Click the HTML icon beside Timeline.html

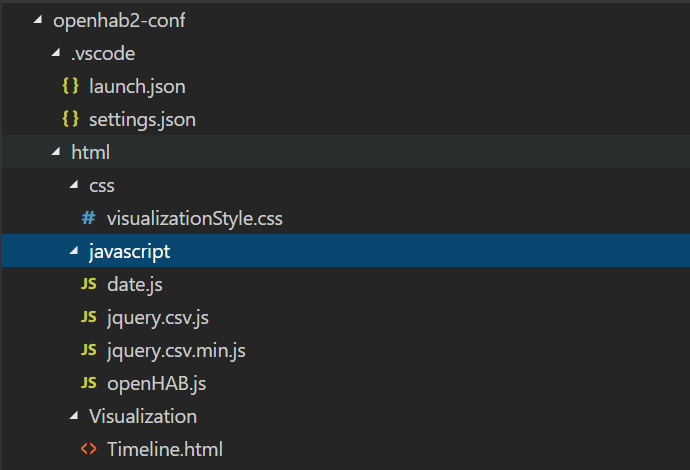[89, 449]
